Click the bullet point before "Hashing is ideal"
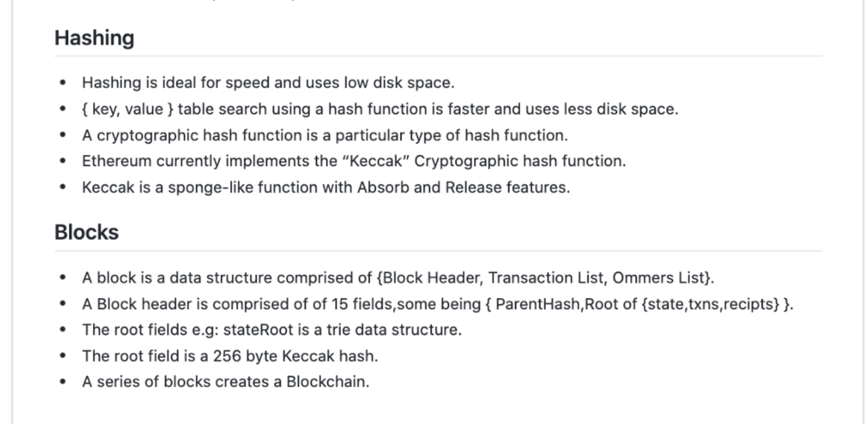The image size is (868, 424). 63,83
